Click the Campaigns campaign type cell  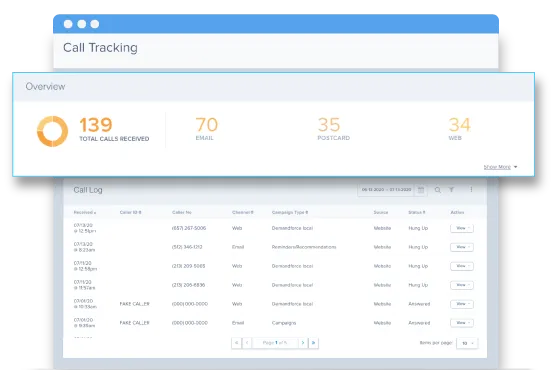(284, 323)
